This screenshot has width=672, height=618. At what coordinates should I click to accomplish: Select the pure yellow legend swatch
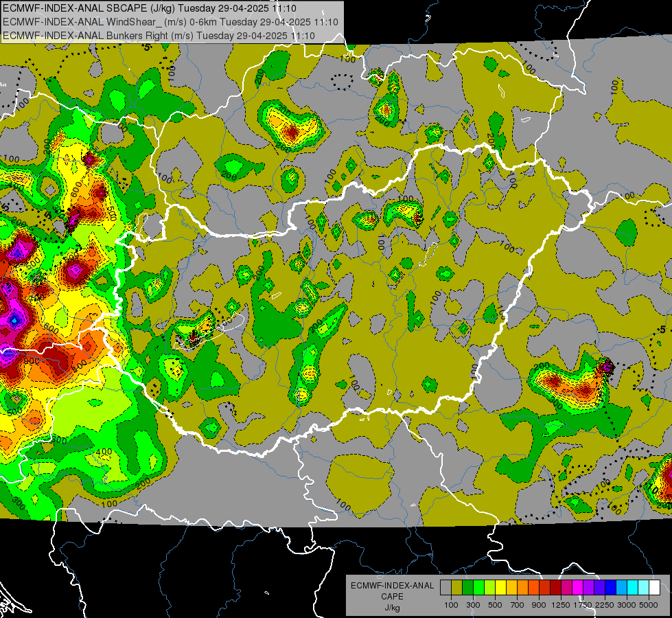coord(500,588)
